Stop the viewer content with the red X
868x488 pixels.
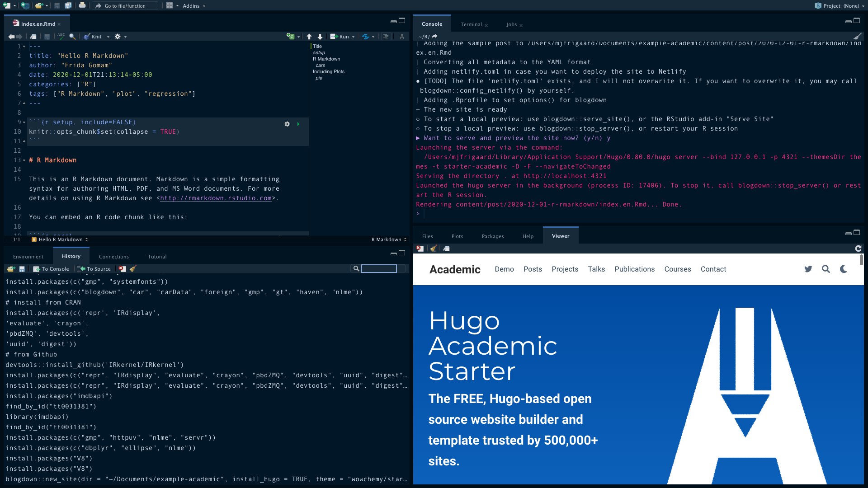(420, 249)
